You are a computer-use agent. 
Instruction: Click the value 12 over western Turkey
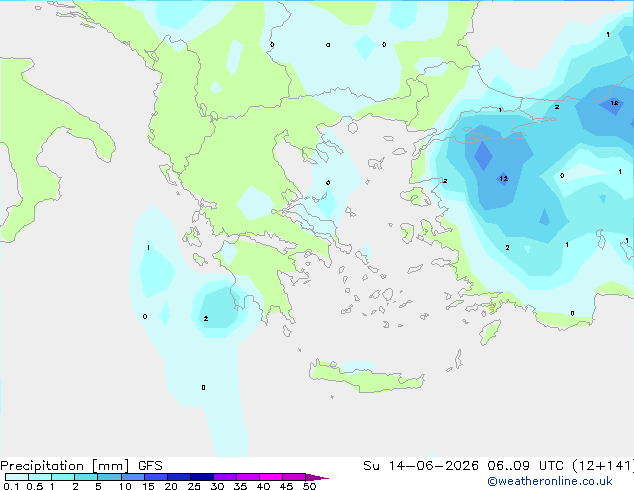pos(503,178)
